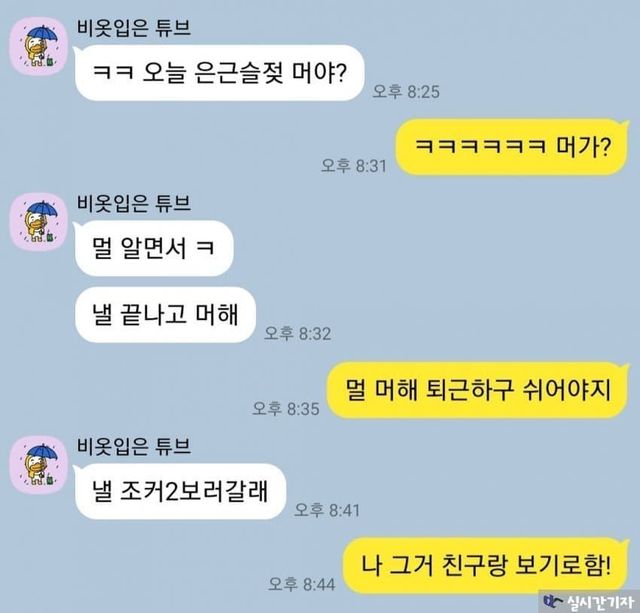Click the 실시간기자 watermark logo
The image size is (640, 613).
point(589,601)
